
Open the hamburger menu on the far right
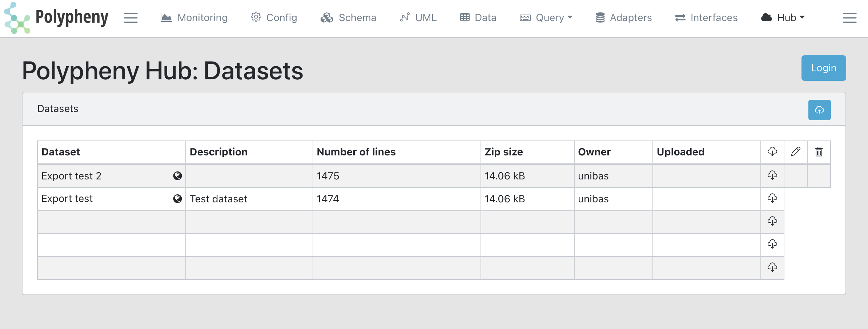(x=849, y=17)
